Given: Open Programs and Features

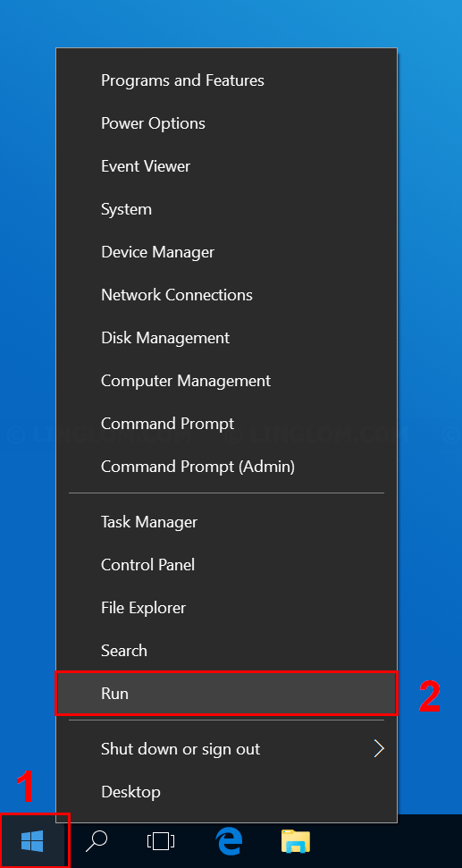Looking at the screenshot, I should (226, 80).
